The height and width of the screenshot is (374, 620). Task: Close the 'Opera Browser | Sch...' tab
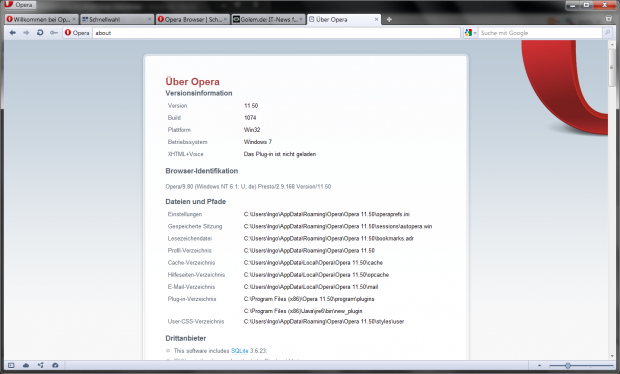click(x=225, y=19)
